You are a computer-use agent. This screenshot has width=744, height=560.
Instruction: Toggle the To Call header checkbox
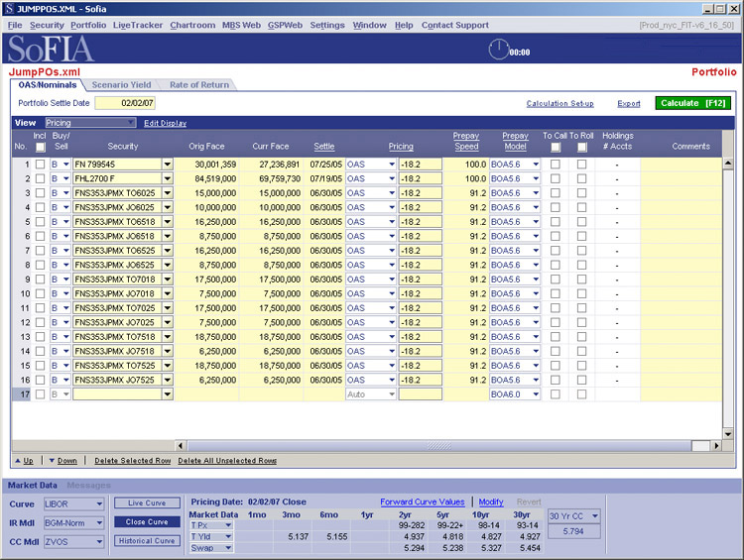pos(555,147)
